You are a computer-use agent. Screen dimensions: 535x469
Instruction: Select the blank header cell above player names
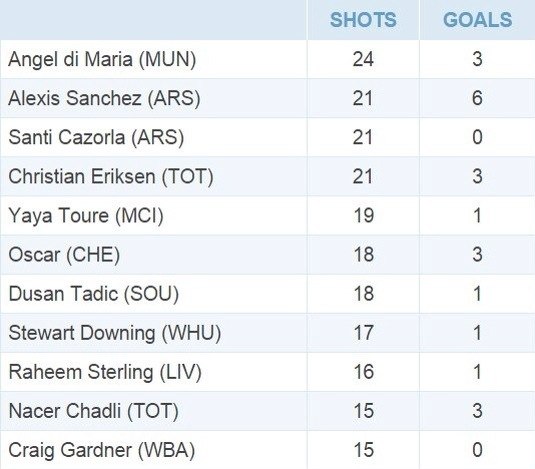153,19
